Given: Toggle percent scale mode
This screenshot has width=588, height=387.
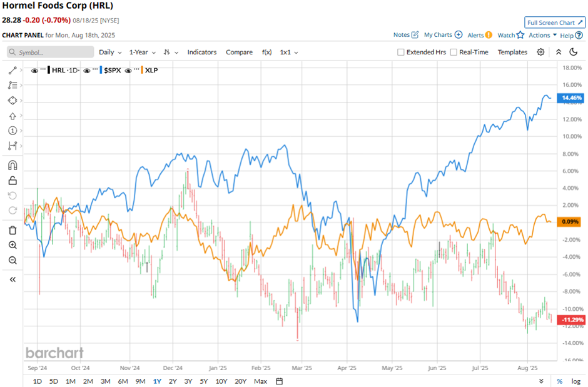Looking at the screenshot, I should point(559,381).
